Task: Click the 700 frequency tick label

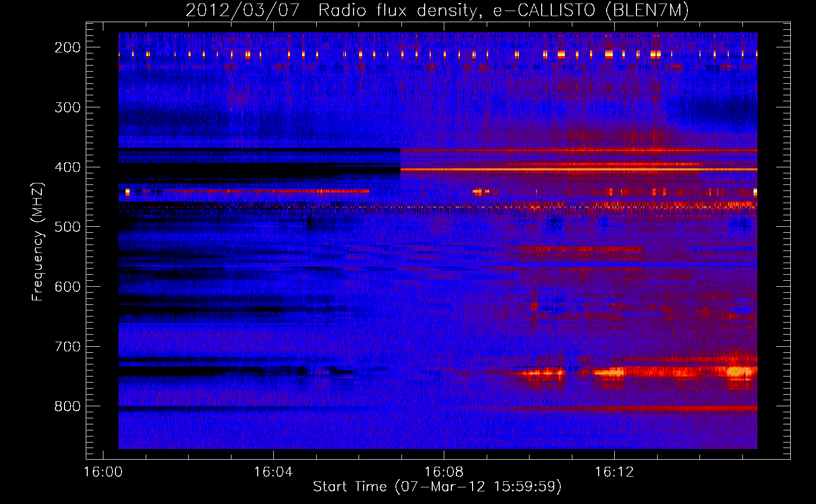Action: (68, 347)
